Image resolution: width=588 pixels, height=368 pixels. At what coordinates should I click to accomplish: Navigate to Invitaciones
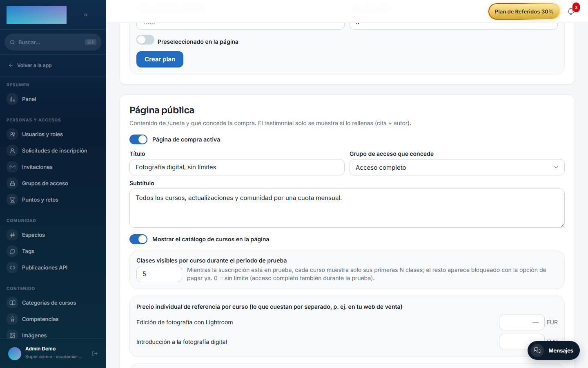(53, 167)
